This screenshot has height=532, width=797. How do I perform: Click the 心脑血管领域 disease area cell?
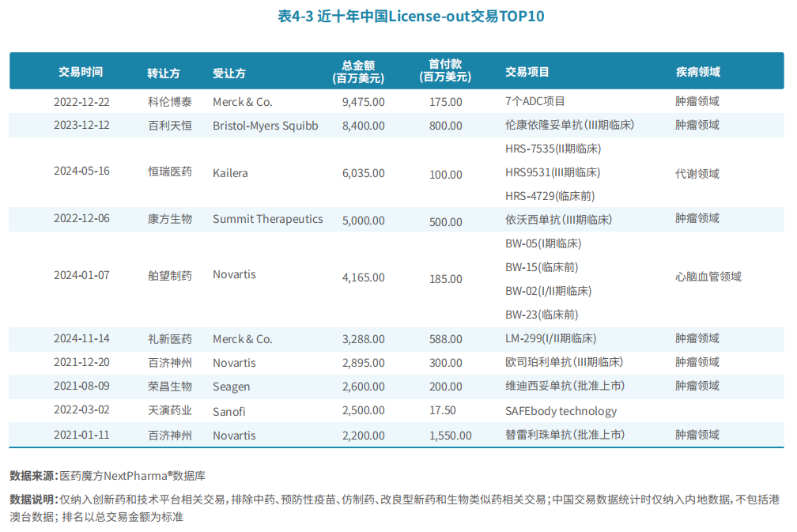708,277
